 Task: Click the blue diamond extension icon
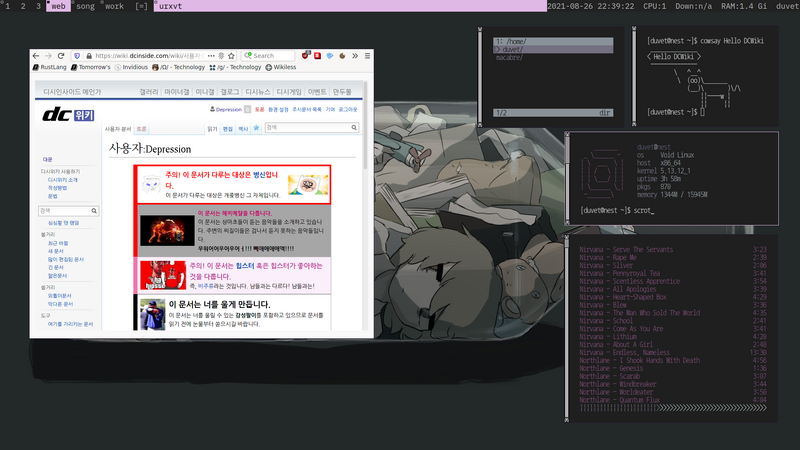[x=330, y=56]
